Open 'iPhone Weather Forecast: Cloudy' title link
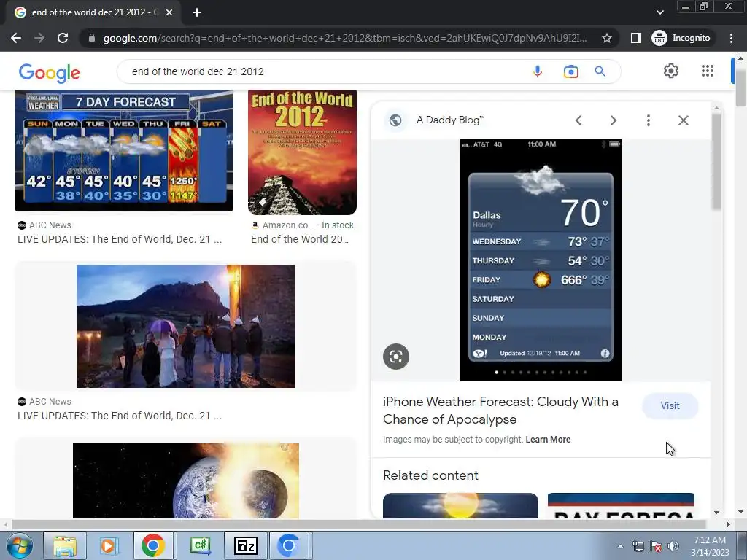The width and height of the screenshot is (747, 560). coord(500,411)
